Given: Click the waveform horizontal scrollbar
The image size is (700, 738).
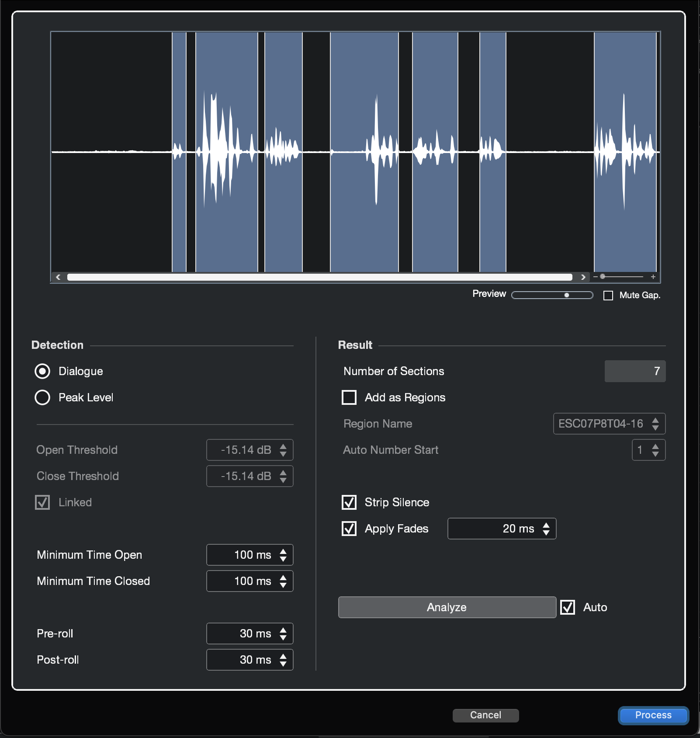Looking at the screenshot, I should (320, 277).
